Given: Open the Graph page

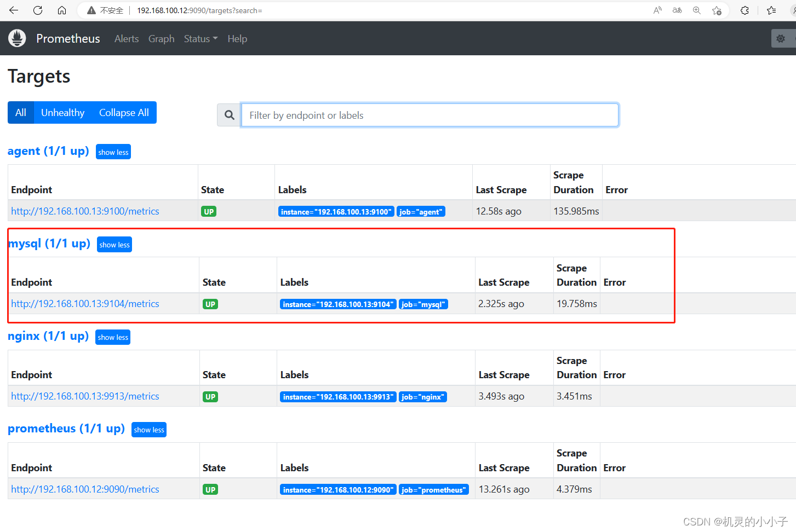Looking at the screenshot, I should (x=161, y=39).
